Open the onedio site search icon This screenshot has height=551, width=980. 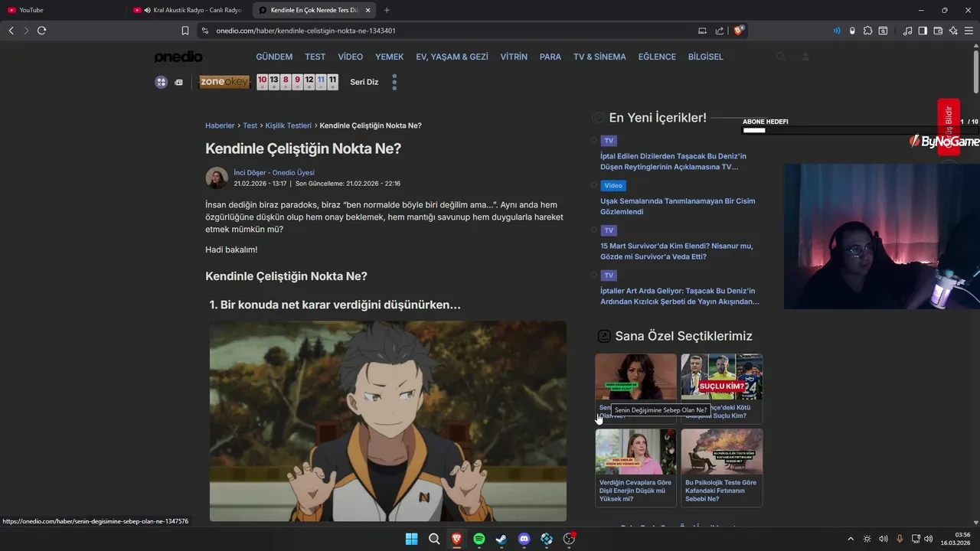[780, 57]
